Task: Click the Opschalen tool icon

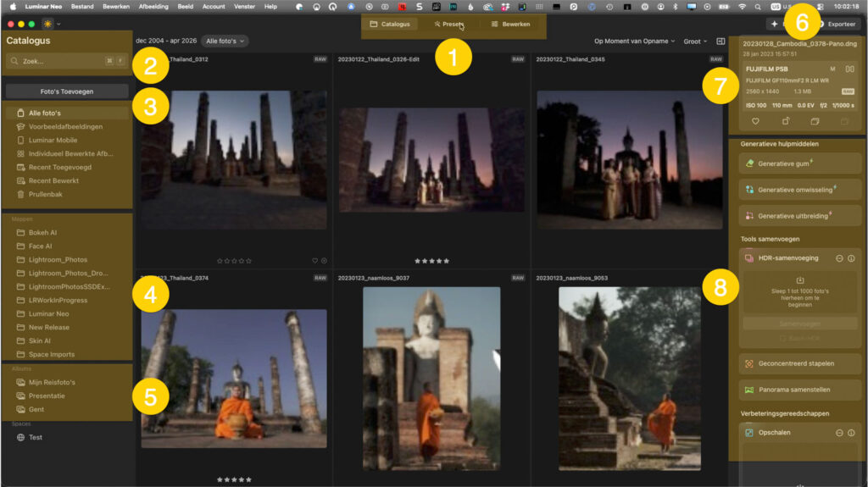Action: click(x=749, y=433)
